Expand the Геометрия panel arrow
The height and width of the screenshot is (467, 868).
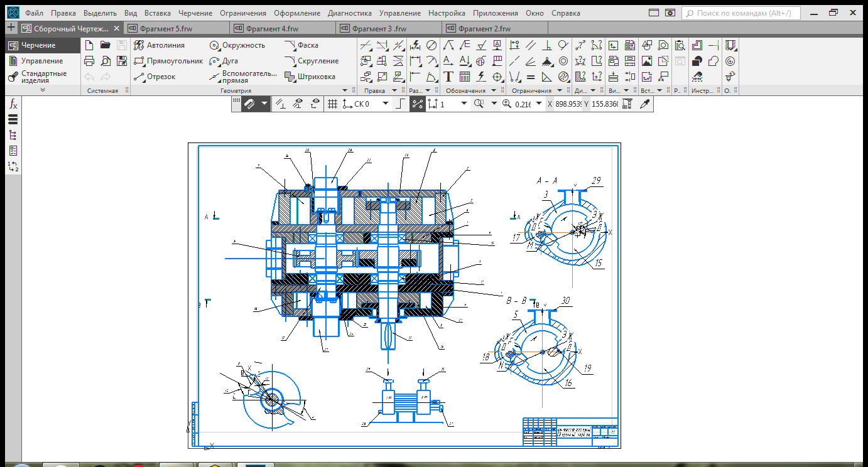click(x=344, y=90)
